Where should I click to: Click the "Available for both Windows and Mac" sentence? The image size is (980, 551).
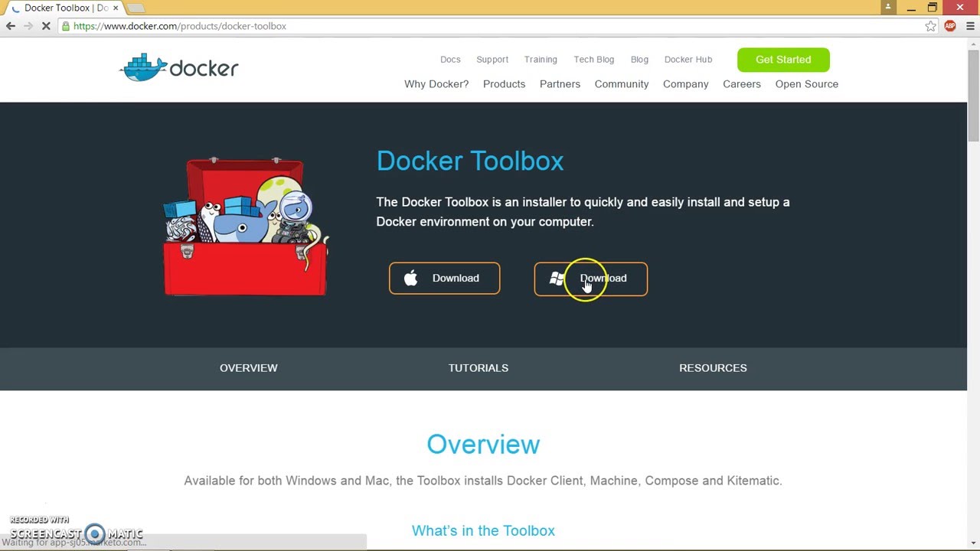pyautogui.click(x=483, y=481)
